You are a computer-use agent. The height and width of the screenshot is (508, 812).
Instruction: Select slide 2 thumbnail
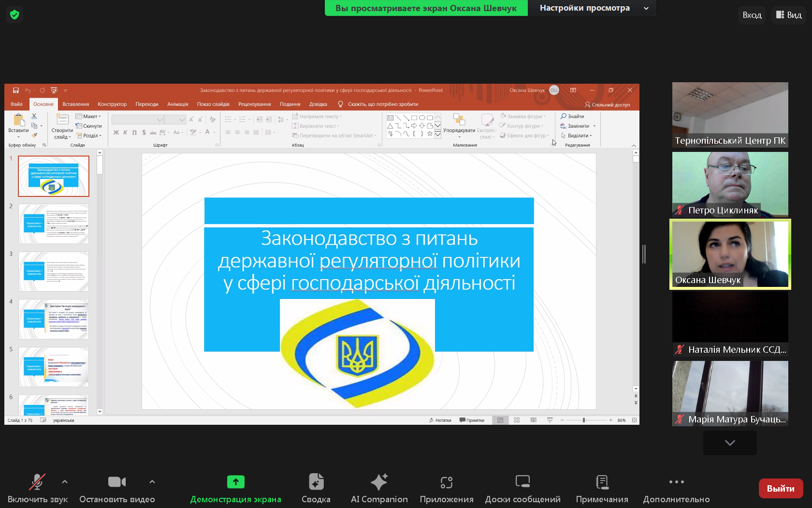pos(54,224)
